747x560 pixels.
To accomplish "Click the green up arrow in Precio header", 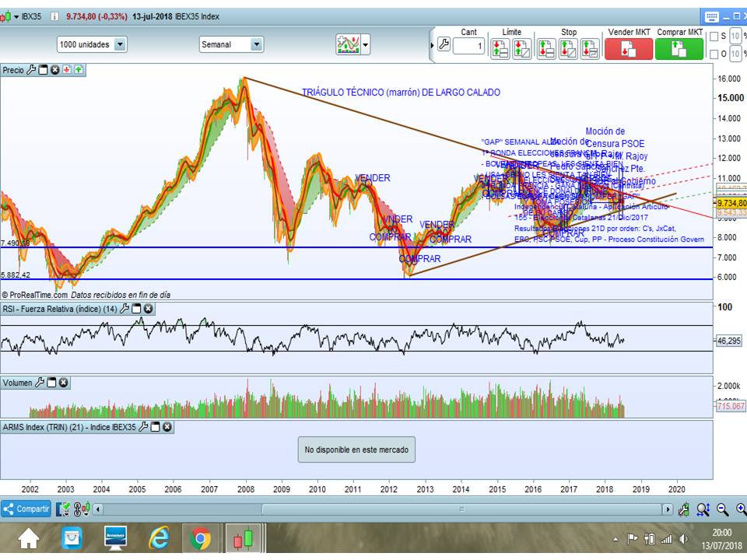I will pos(79,70).
